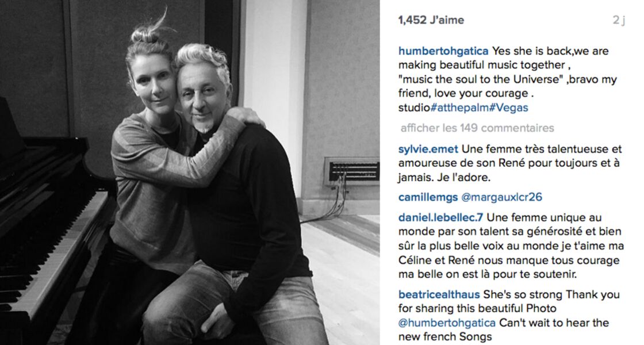Select the caption text about beautiful music
The image size is (644, 345).
click(x=508, y=79)
